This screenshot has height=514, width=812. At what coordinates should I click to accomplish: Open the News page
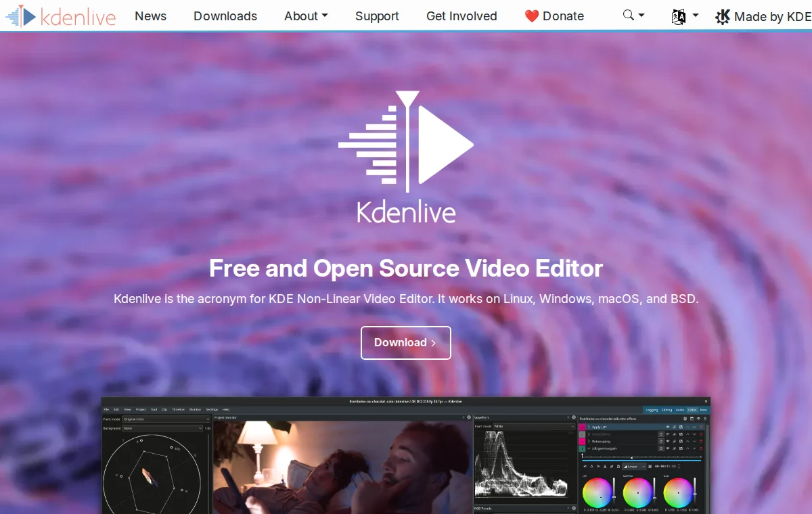[x=150, y=16]
